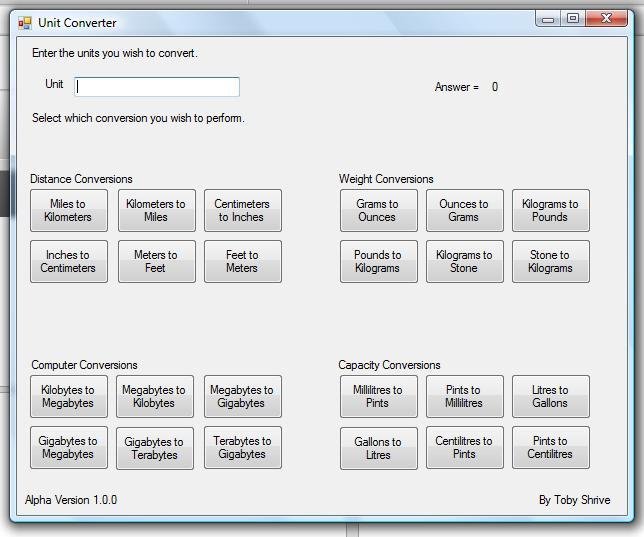Image resolution: width=644 pixels, height=537 pixels.
Task: Select Feet to Meters conversion
Action: (x=243, y=261)
